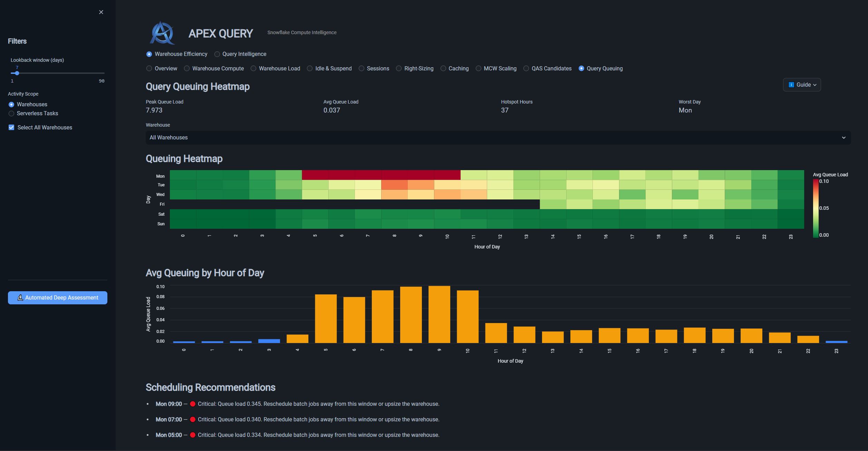The image size is (868, 451).
Task: Click the red Critical dot for Mon 07:00
Action: pyautogui.click(x=193, y=420)
